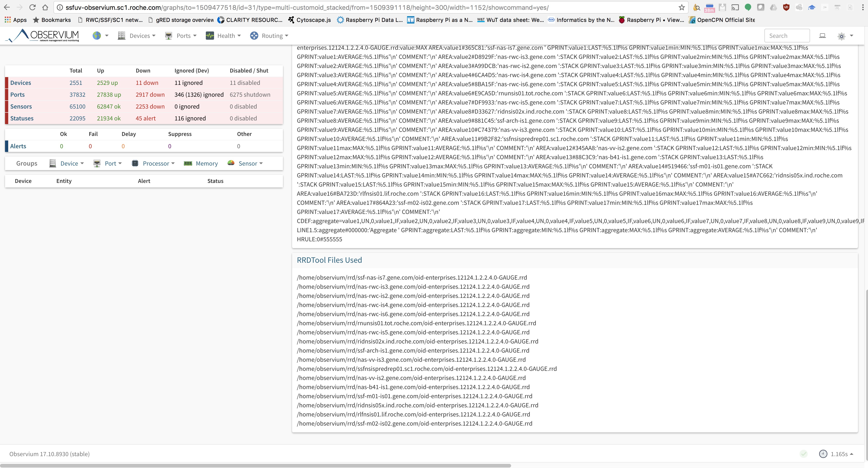Image resolution: width=868 pixels, height=468 pixels.
Task: Click the 2917 down ports count
Action: click(x=150, y=95)
